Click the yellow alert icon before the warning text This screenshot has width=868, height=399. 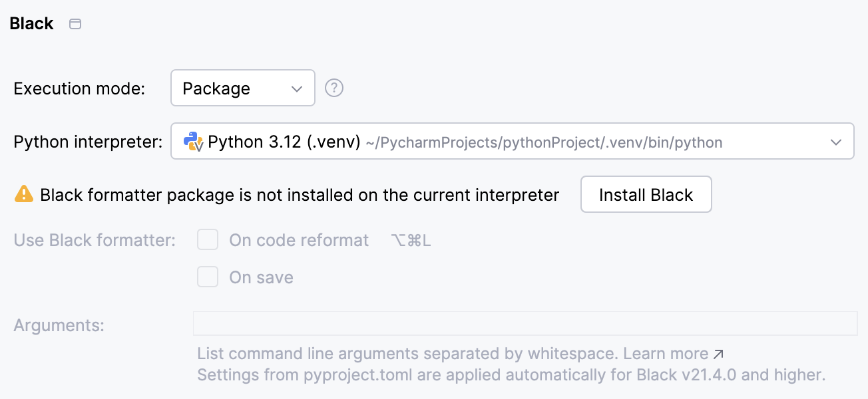[24, 194]
